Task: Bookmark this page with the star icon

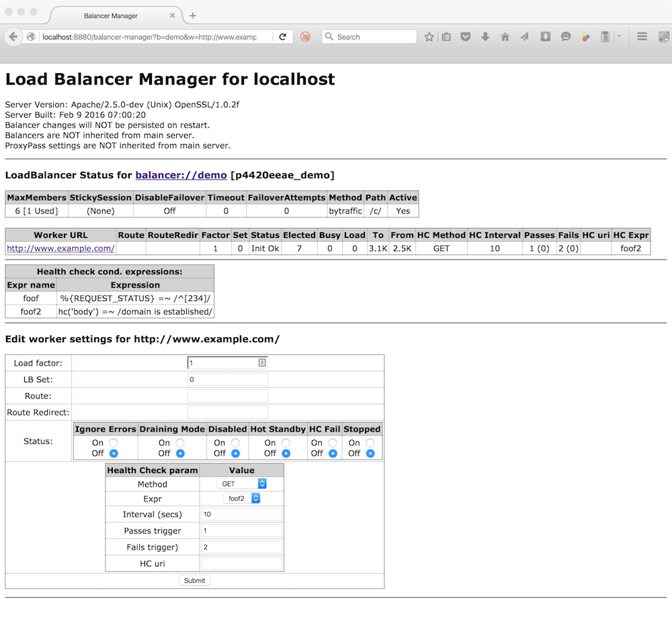Action: click(429, 37)
